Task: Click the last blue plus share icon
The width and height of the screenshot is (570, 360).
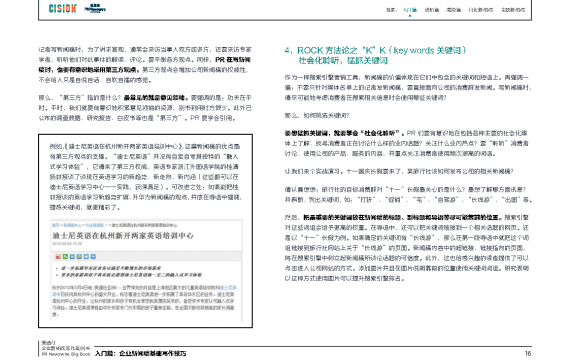Action: pyautogui.click(x=93, y=257)
